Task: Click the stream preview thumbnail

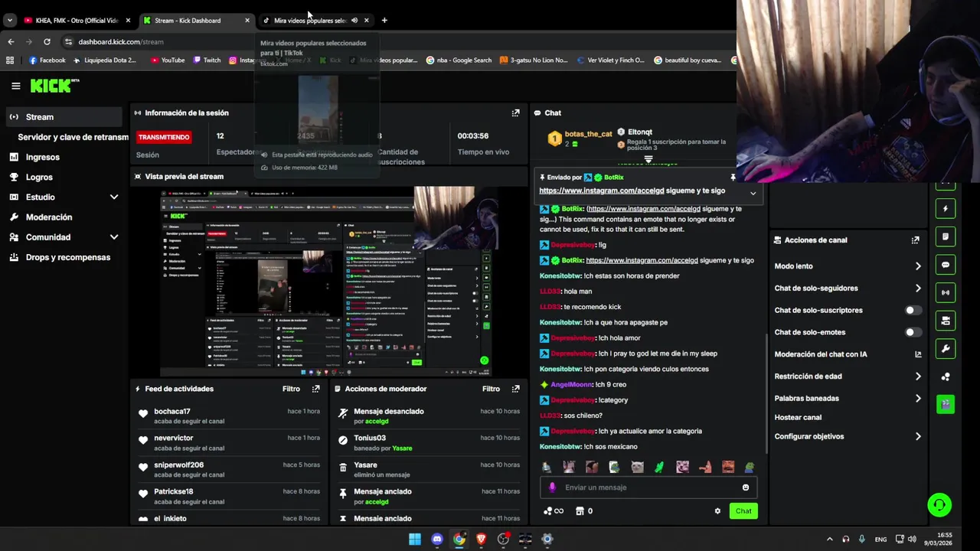Action: coord(329,281)
